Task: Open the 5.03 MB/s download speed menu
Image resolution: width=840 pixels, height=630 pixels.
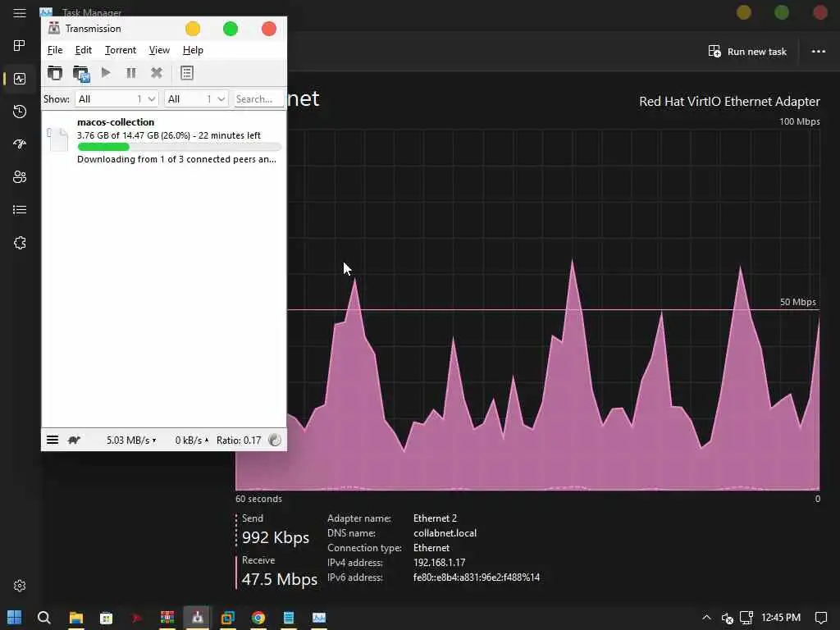Action: (131, 440)
